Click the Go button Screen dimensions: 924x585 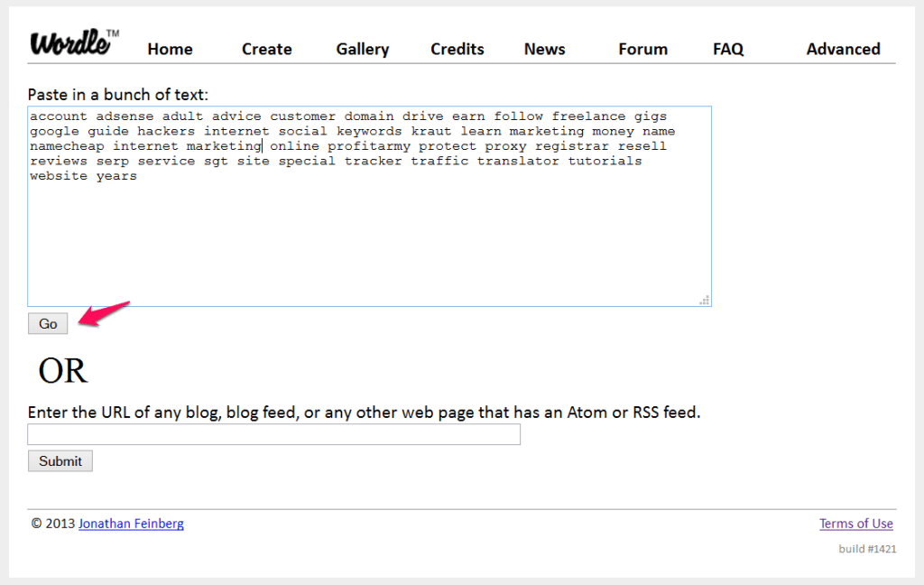tap(48, 323)
